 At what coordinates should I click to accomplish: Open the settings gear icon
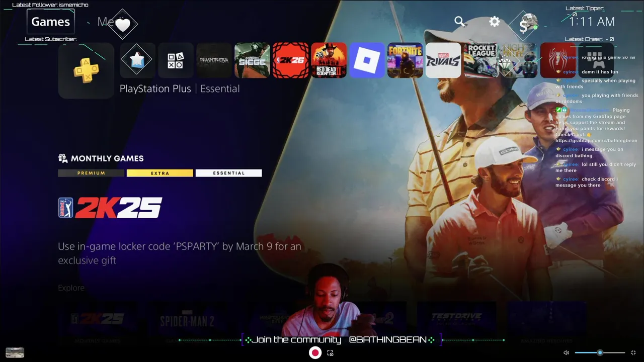pos(495,22)
